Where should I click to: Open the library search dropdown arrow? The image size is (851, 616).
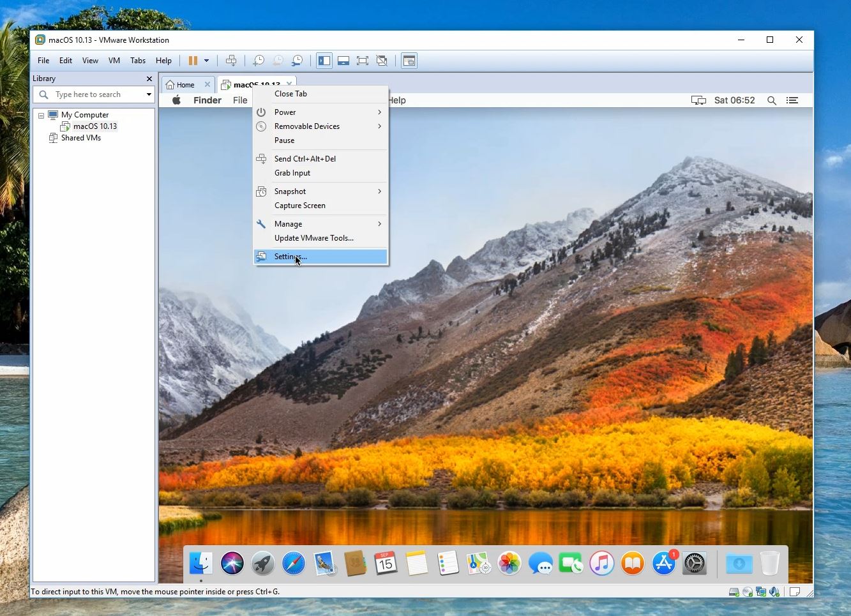pyautogui.click(x=149, y=94)
